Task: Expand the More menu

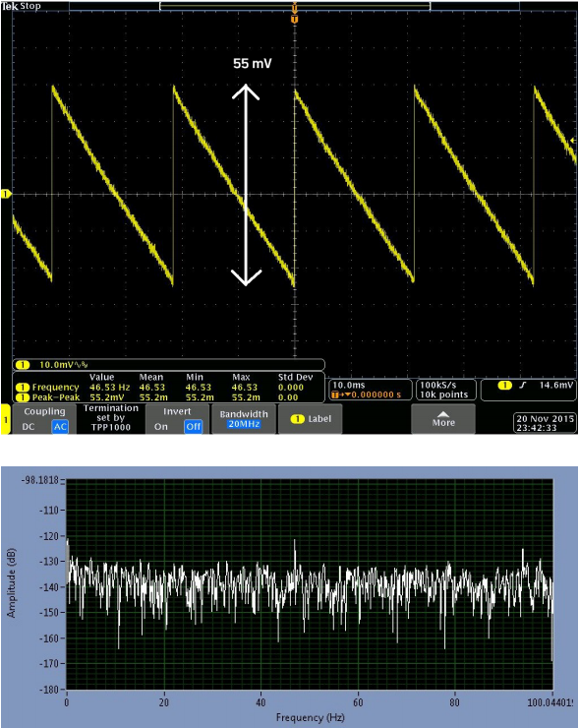Action: (443, 419)
